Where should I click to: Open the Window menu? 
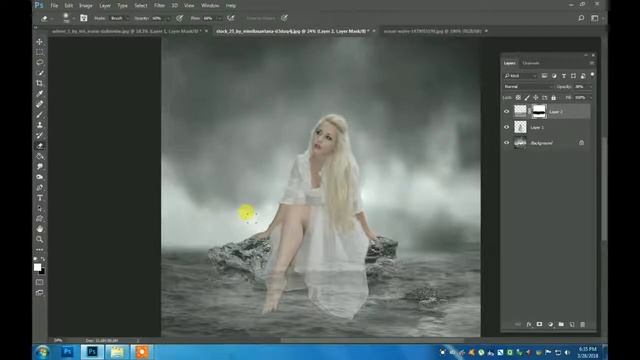click(210, 6)
